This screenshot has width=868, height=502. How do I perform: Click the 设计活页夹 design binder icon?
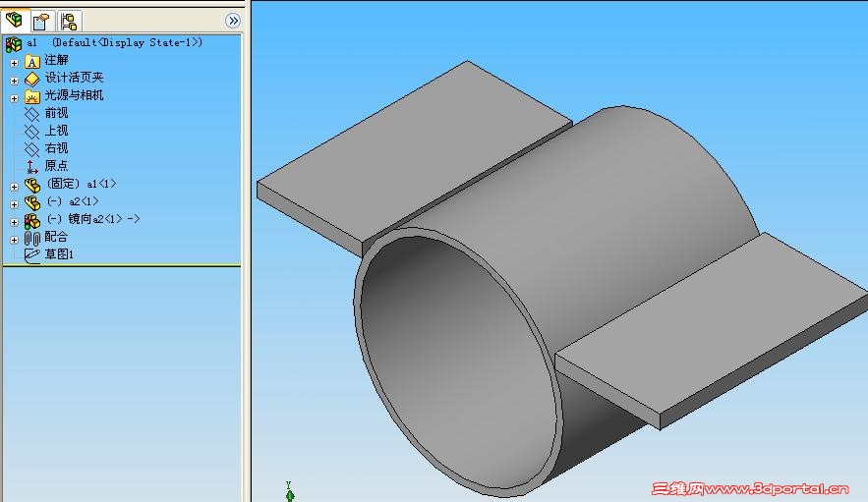pyautogui.click(x=32, y=80)
